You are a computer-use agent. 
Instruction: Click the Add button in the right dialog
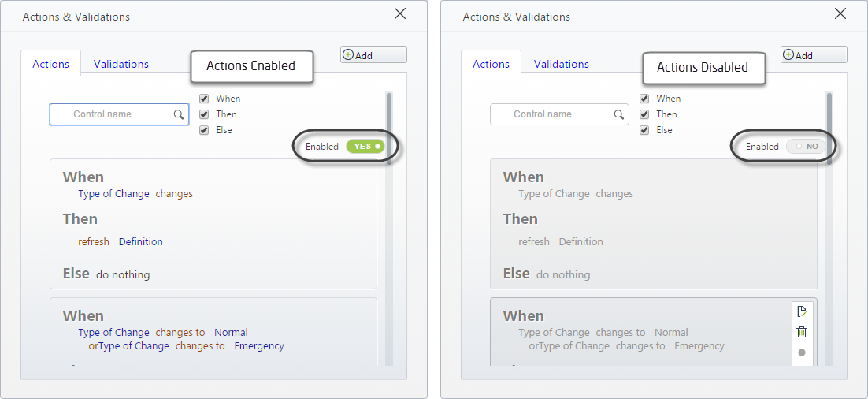pos(814,55)
